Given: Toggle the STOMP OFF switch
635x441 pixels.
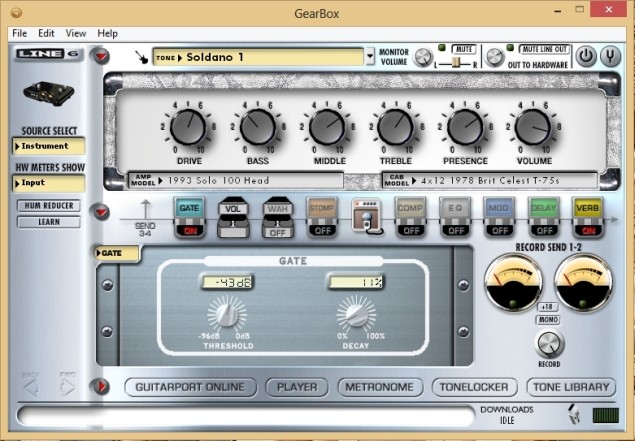Looking at the screenshot, I should point(322,230).
